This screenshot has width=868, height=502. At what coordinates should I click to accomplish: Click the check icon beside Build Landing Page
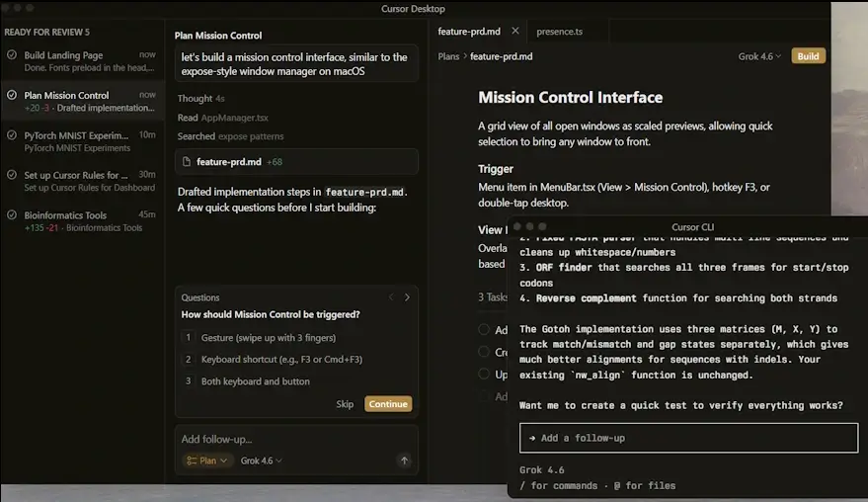point(12,55)
